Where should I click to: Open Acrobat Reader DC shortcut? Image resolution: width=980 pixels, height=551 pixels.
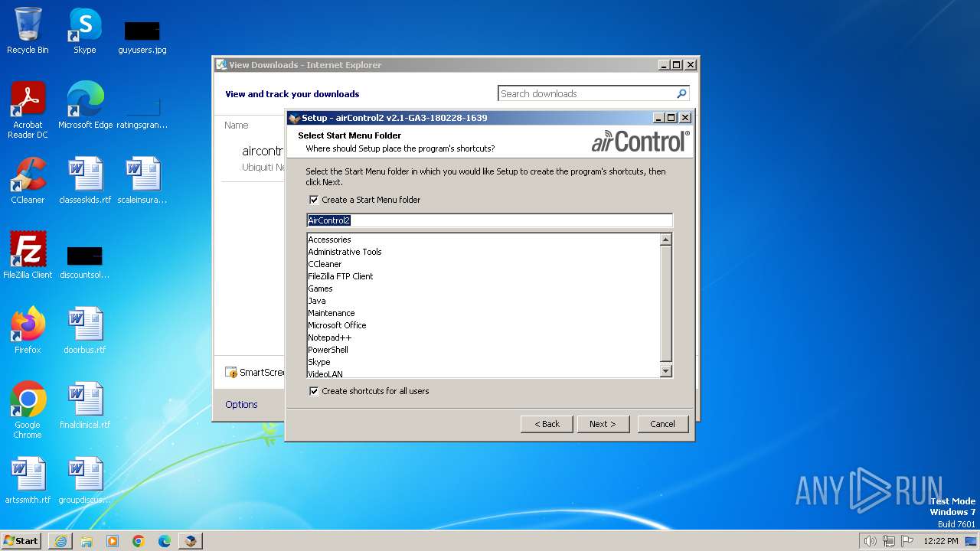(x=28, y=110)
